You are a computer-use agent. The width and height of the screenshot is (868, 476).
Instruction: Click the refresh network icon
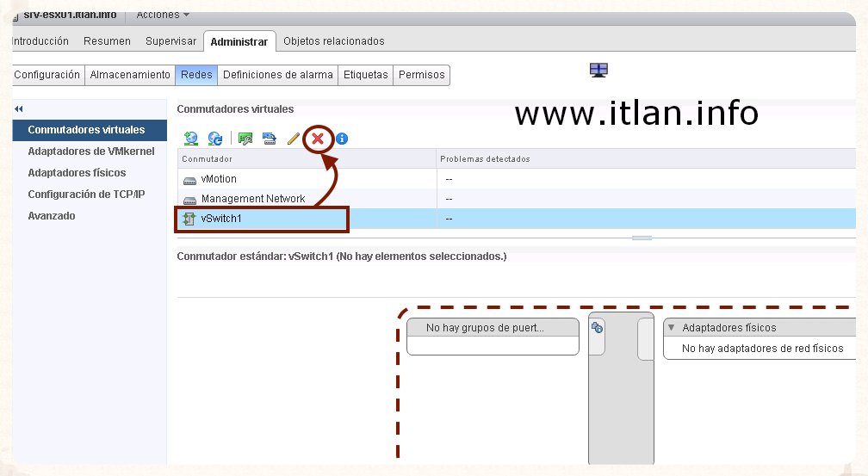tap(215, 138)
